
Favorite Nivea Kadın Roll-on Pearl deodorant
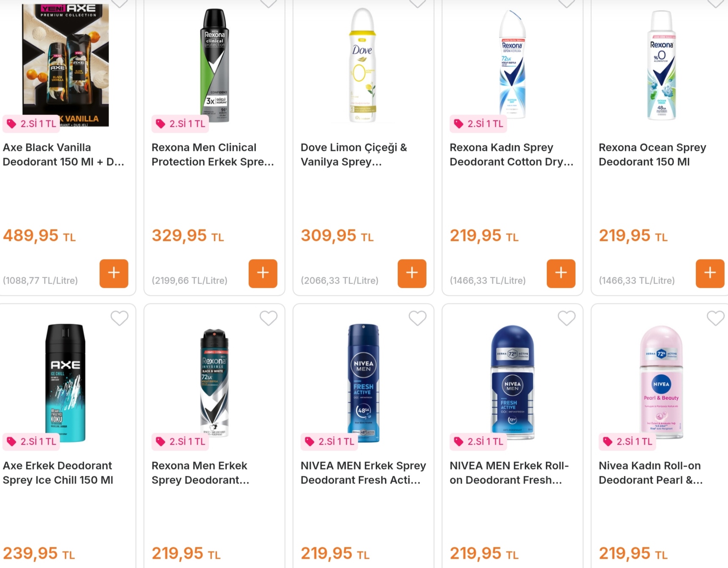[716, 318]
